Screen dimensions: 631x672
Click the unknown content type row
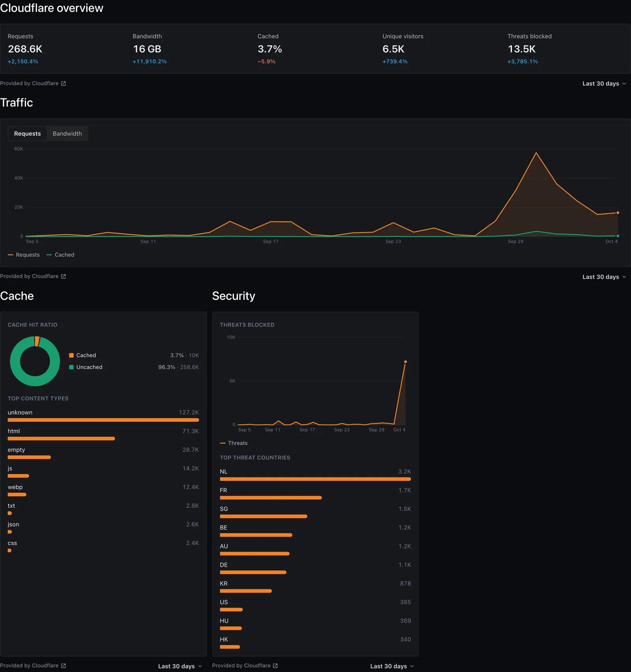pyautogui.click(x=103, y=416)
